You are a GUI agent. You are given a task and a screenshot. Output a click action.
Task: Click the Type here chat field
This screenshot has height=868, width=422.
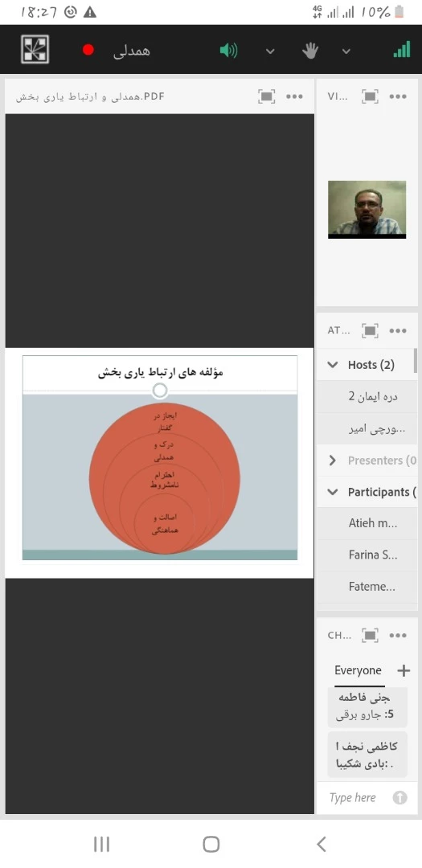(x=354, y=798)
